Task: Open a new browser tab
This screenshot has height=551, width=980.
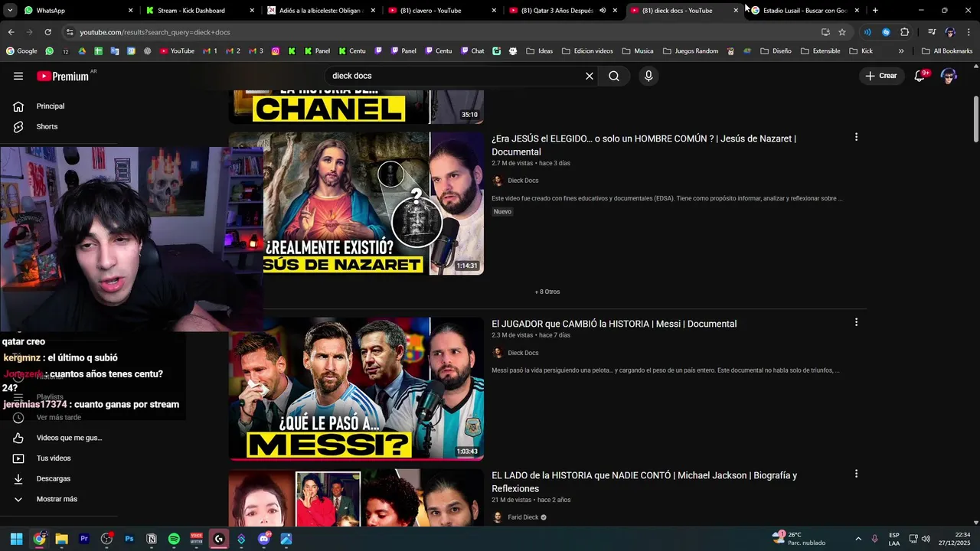Action: click(875, 11)
